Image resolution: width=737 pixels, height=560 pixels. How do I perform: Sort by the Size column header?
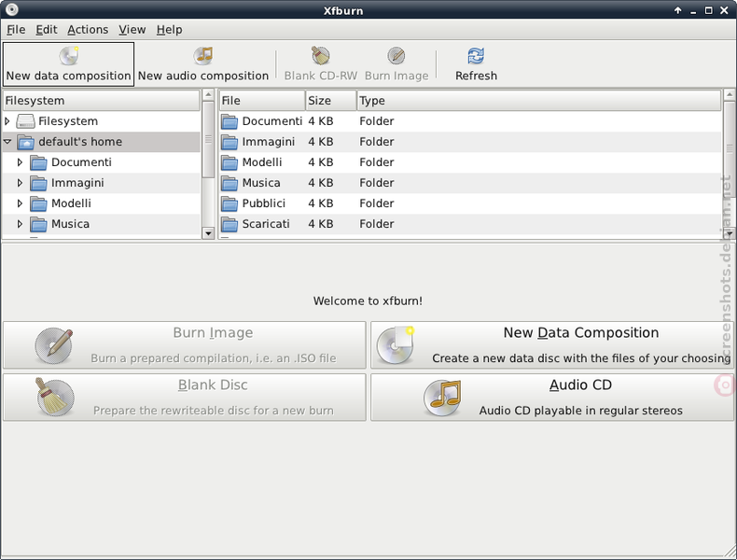(x=331, y=101)
